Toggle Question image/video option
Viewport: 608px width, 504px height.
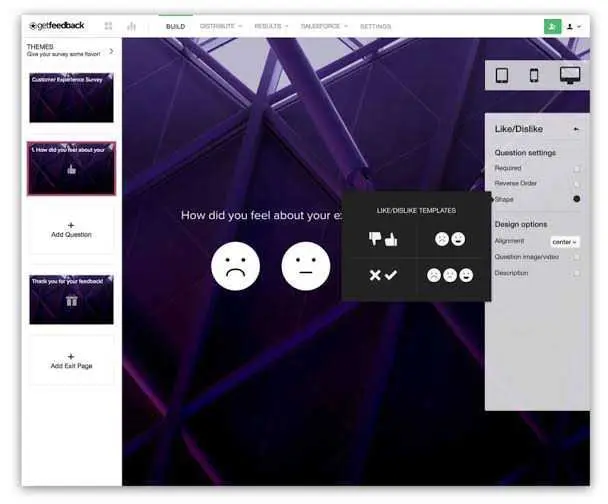point(577,257)
